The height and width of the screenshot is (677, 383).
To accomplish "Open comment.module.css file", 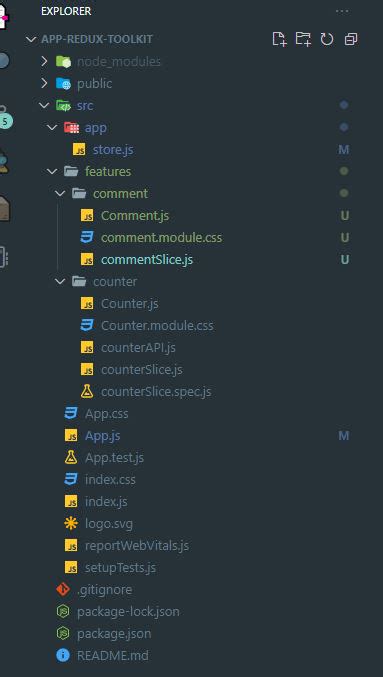I will 161,237.
